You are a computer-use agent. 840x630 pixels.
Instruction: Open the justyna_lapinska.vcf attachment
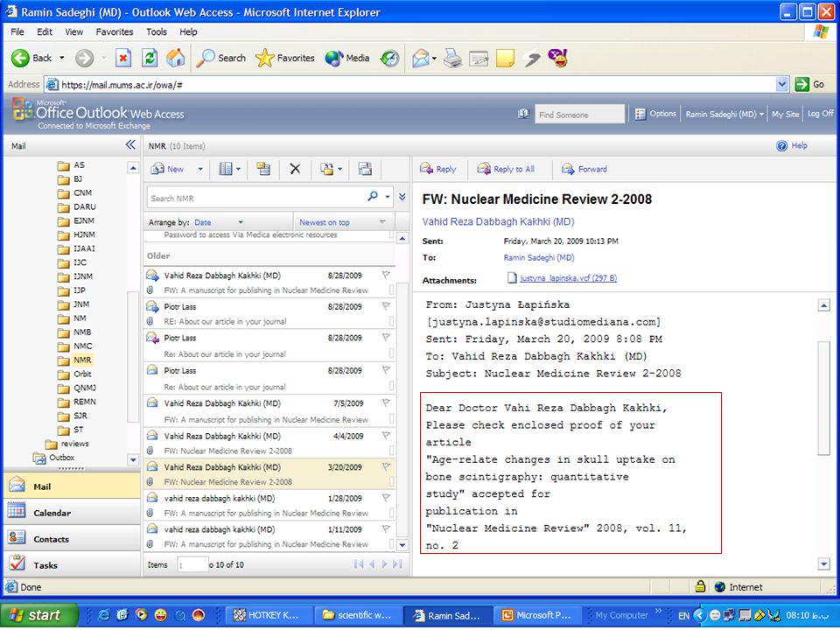click(x=568, y=278)
